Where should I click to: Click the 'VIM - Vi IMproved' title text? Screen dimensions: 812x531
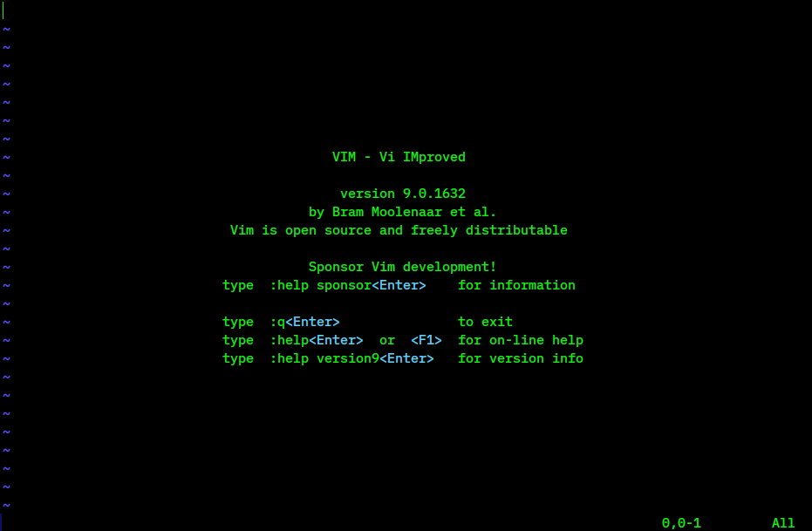tap(399, 157)
